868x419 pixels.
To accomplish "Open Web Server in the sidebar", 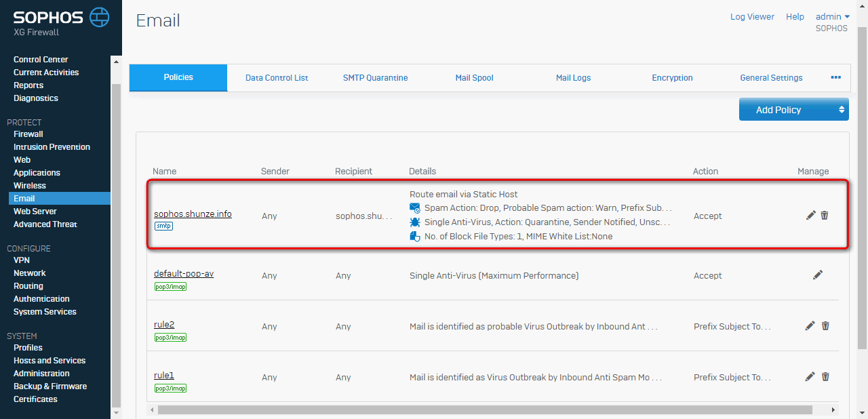I will [35, 212].
